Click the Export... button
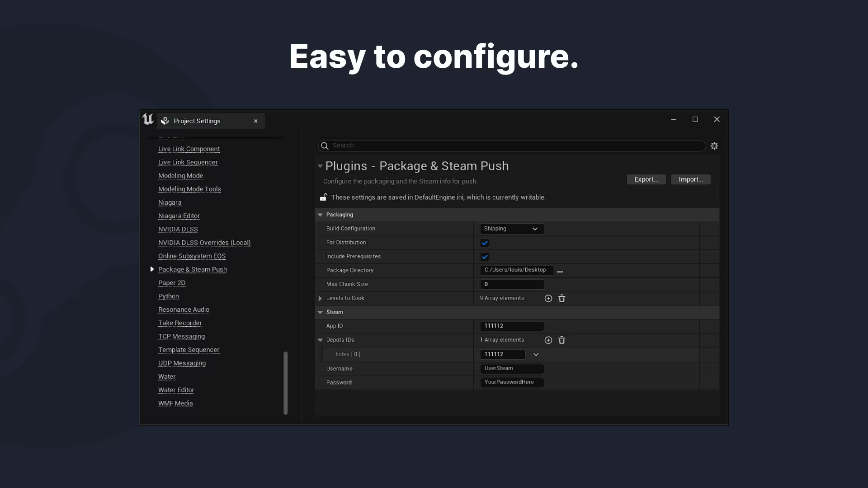Screen dimensions: 868x488 pos(646,179)
